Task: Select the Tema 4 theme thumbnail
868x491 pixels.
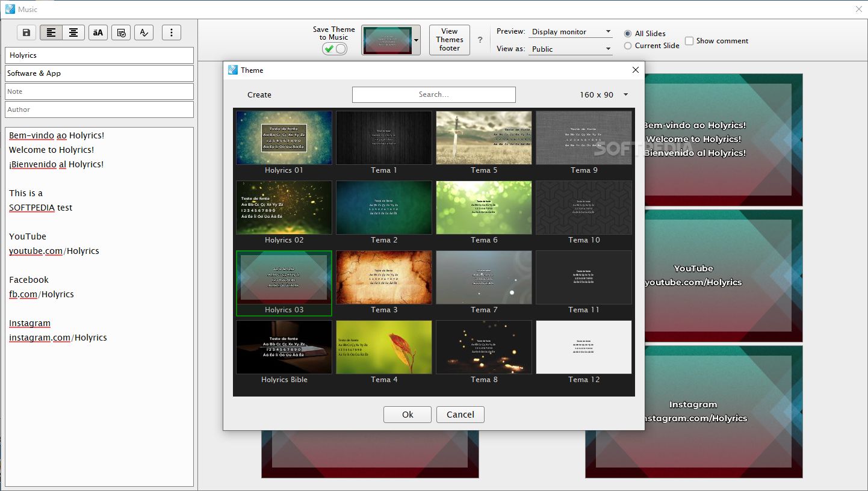Action: 384,347
